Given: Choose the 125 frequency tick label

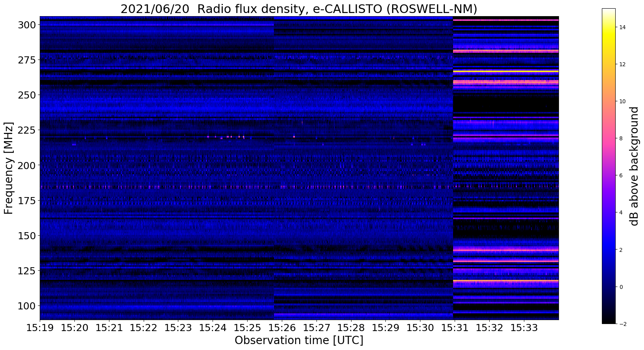Looking at the screenshot, I should tap(27, 271).
